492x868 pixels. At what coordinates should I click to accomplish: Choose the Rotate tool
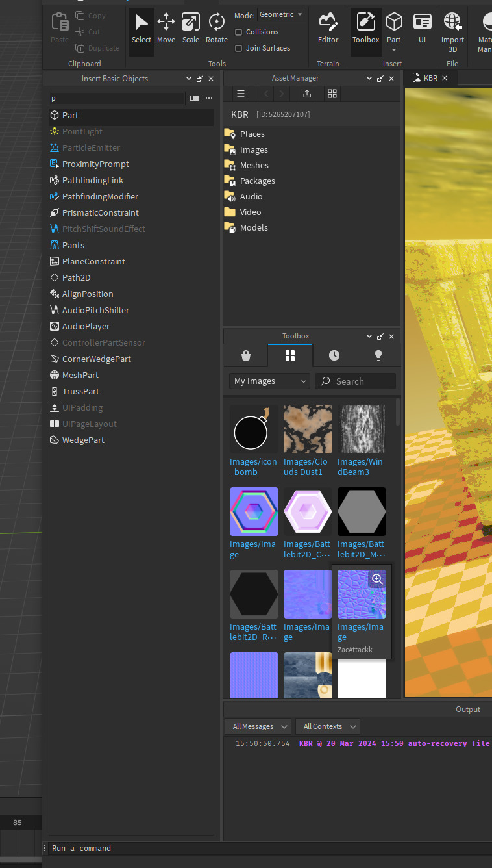click(x=216, y=28)
